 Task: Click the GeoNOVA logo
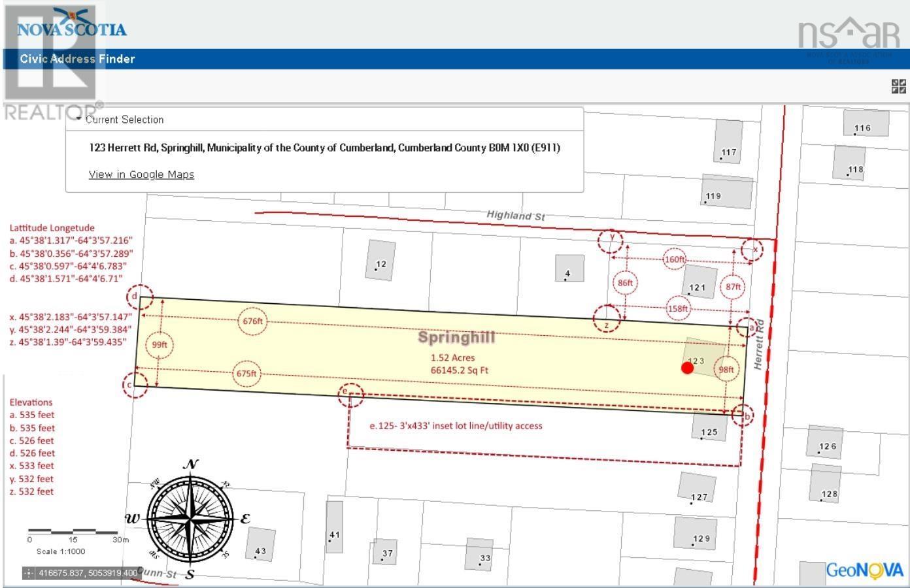[864, 570]
